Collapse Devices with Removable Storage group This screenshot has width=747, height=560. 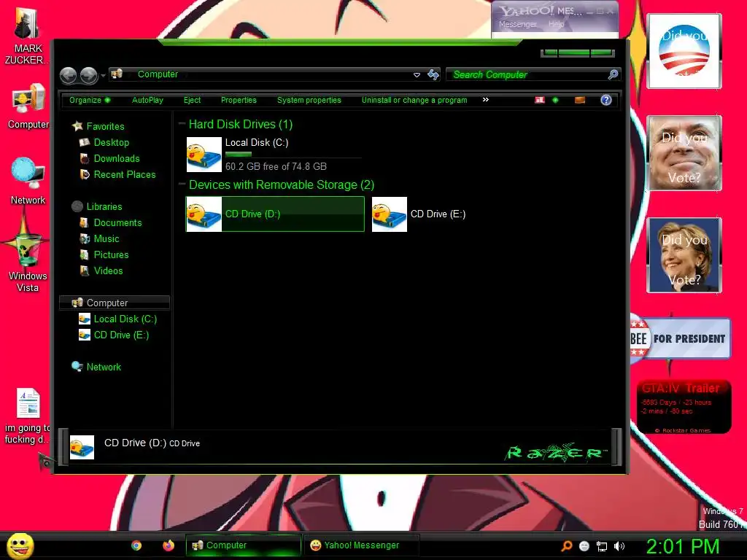[x=182, y=184]
